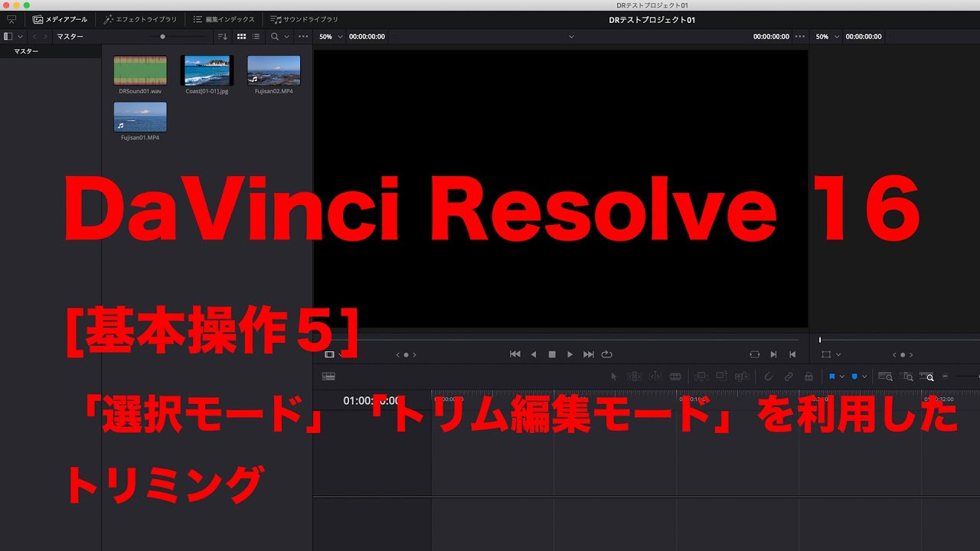Click the Replace Clip icon
Image resolution: width=980 pixels, height=551 pixels.
pyautogui.click(x=742, y=377)
